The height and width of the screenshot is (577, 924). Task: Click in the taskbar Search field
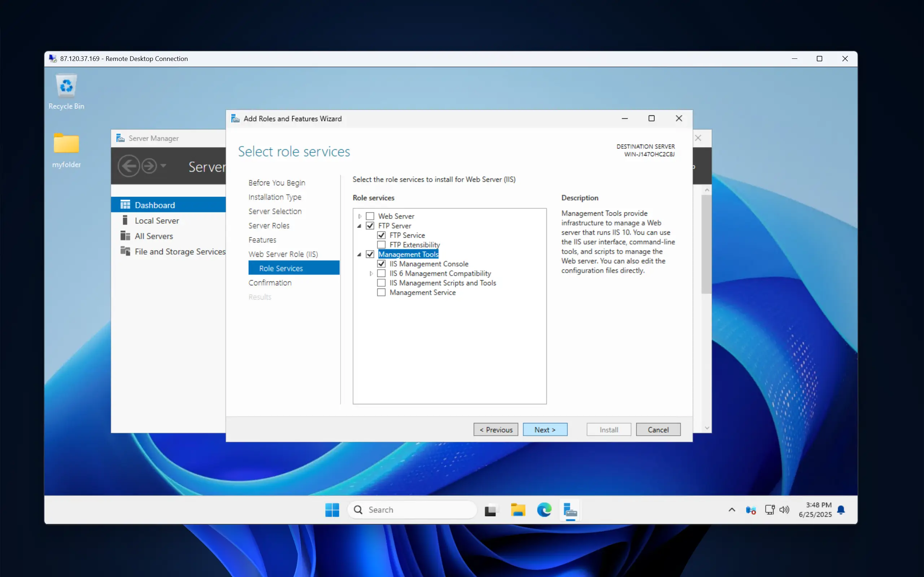[x=412, y=510]
